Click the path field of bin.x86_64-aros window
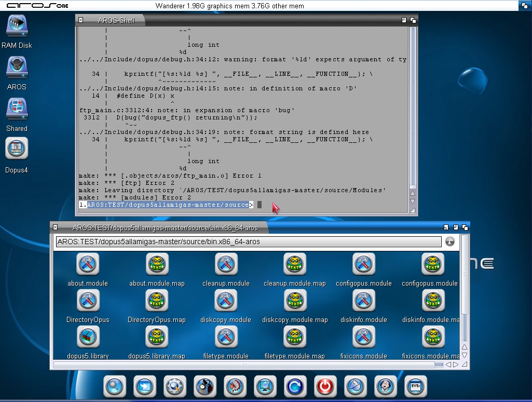Image resolution: width=532 pixels, height=402 pixels. tap(249, 242)
